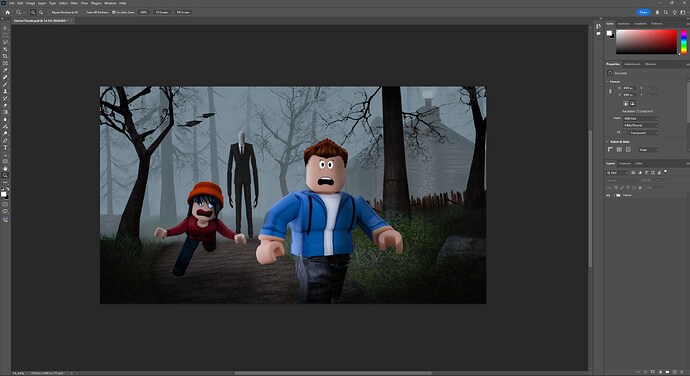Open the Image menu
Image resolution: width=690 pixels, height=376 pixels.
pyautogui.click(x=30, y=3)
